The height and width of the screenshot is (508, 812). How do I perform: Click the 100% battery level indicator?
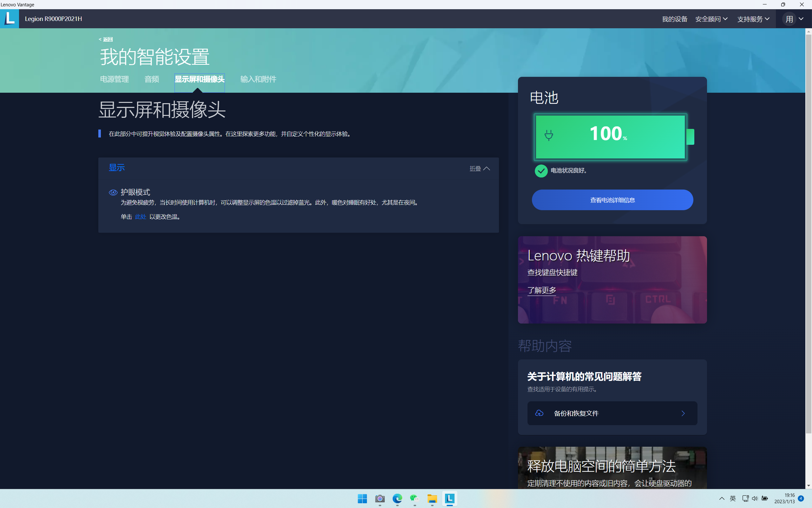(x=610, y=137)
